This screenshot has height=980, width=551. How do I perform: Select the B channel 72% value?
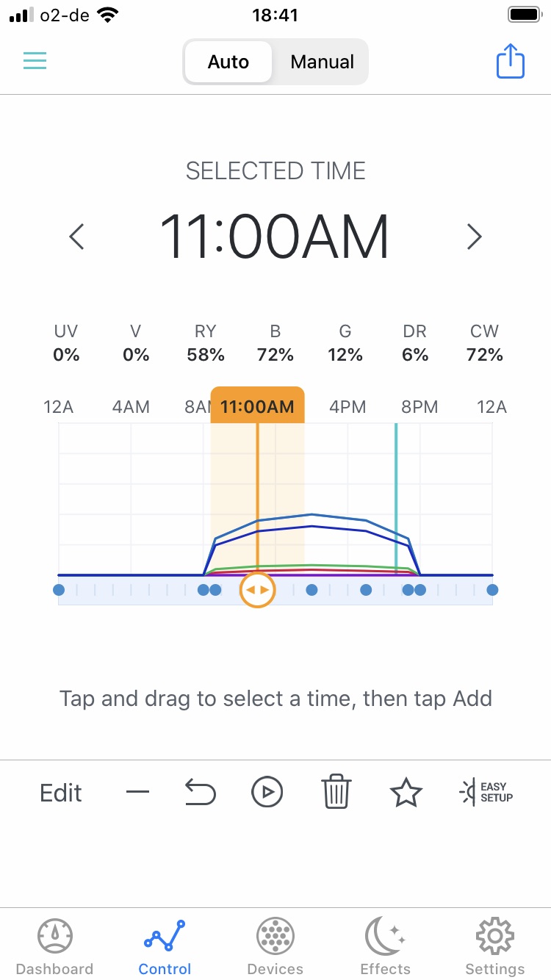point(275,355)
